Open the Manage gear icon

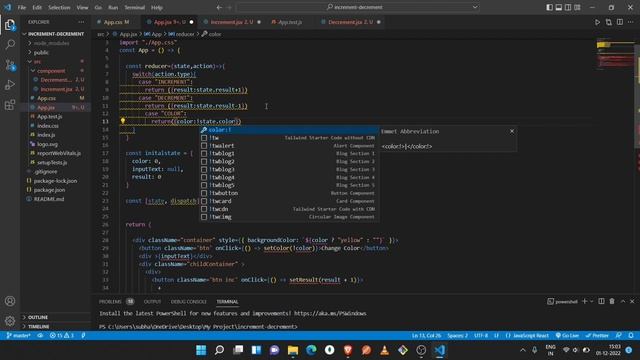(x=10, y=321)
